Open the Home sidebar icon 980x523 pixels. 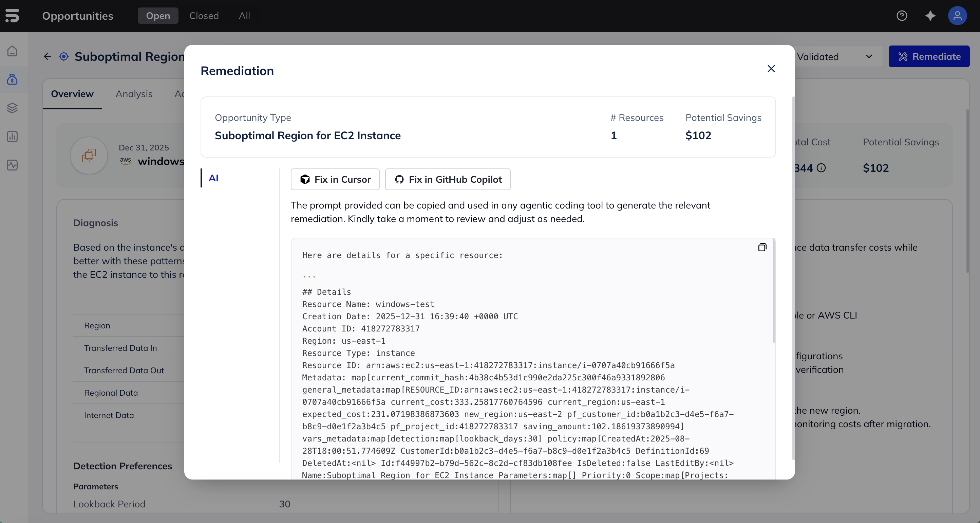click(x=12, y=51)
